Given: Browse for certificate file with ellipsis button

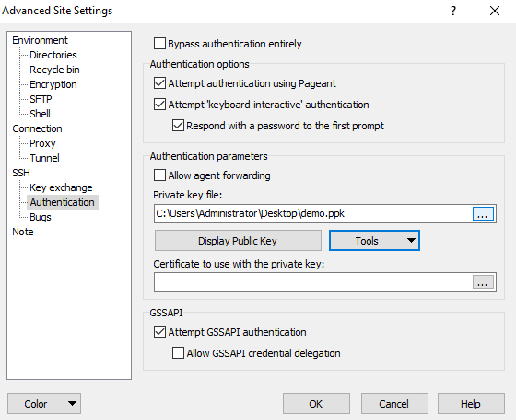Looking at the screenshot, I should pyautogui.click(x=483, y=282).
